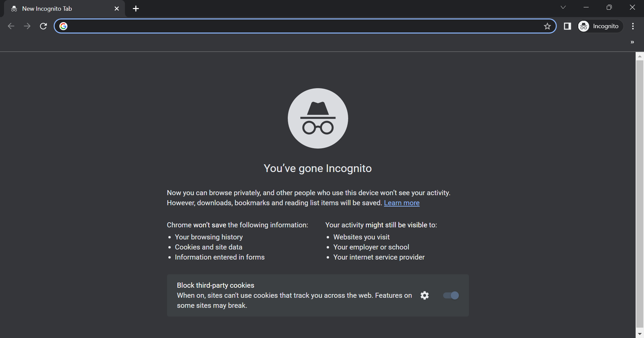
Task: Click the incognito icon on the tab
Action: coord(14,9)
